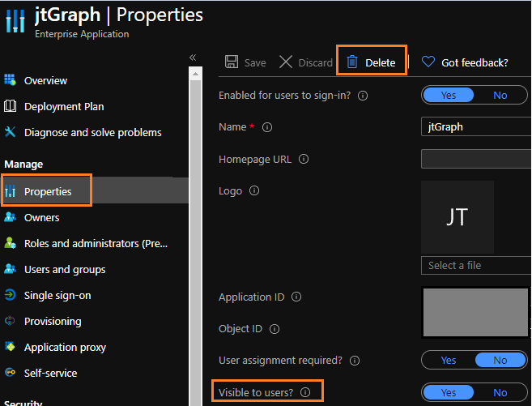Click the Discard X icon
532x406 pixels.
pyautogui.click(x=286, y=62)
